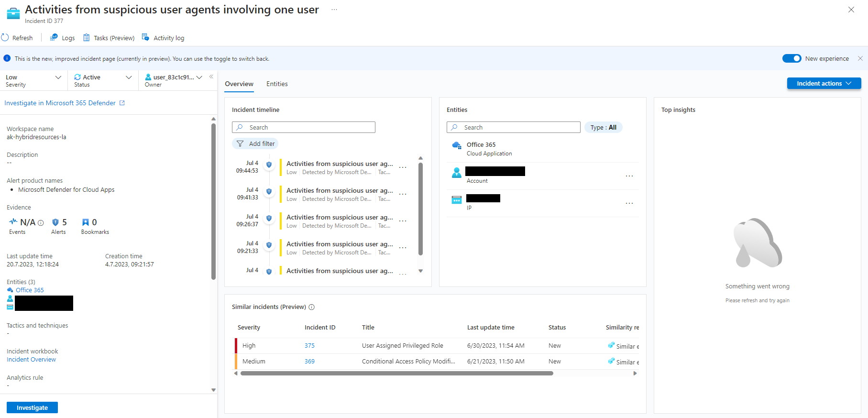868x418 pixels.
Task: Dismiss the new experience info banner
Action: coord(860,58)
